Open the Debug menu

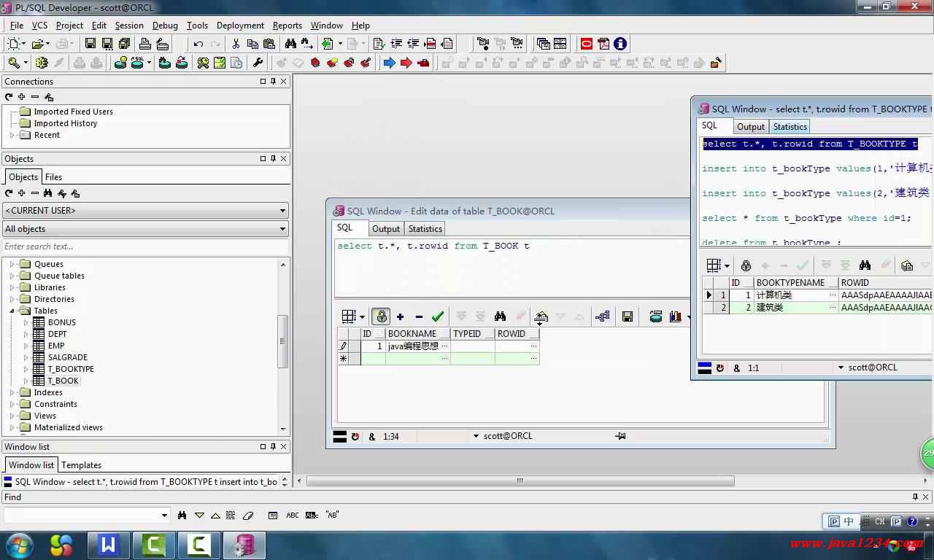click(165, 26)
